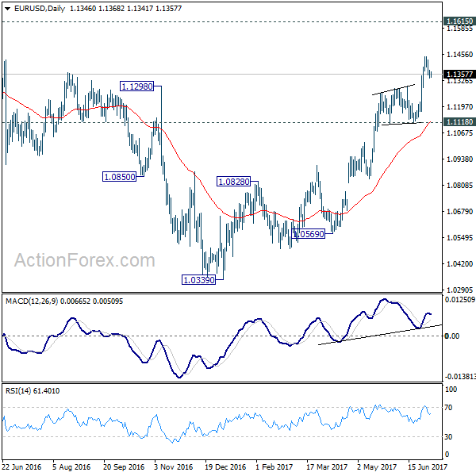Click the MACD 0.012509 scale value
The width and height of the screenshot is (476, 476).
click(460, 300)
